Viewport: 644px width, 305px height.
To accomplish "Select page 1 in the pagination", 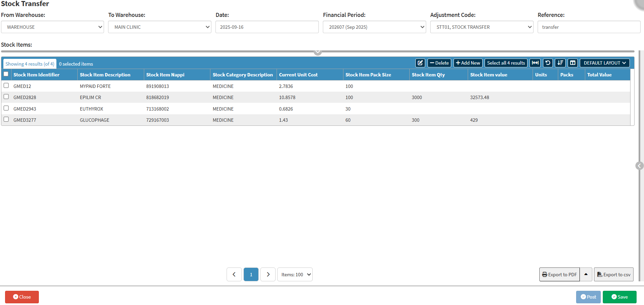I will (x=251, y=275).
